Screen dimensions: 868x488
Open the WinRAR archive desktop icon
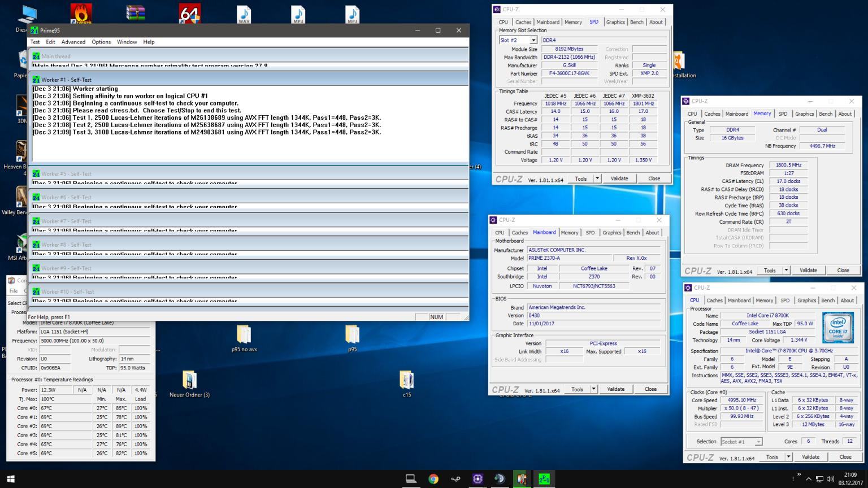(136, 13)
